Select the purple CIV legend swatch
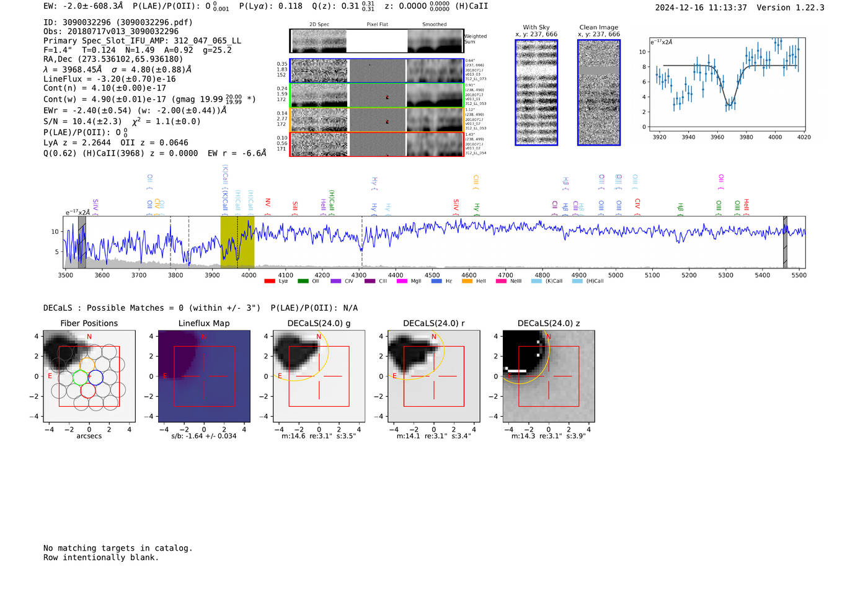 [335, 281]
